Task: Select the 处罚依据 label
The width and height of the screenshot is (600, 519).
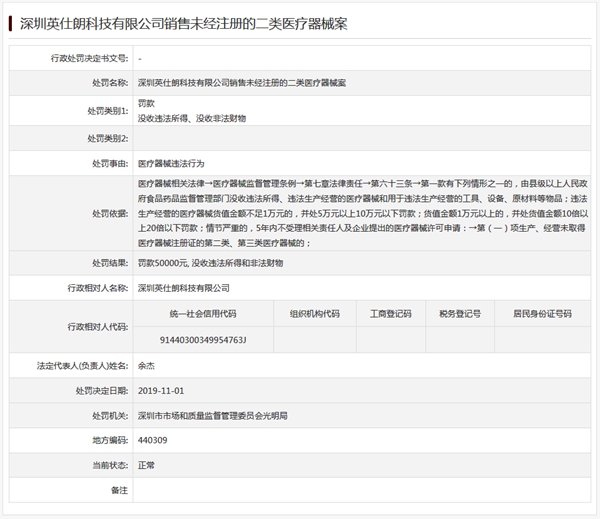Action: click(110, 213)
